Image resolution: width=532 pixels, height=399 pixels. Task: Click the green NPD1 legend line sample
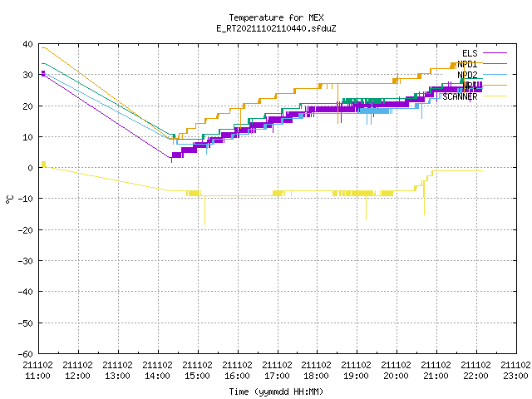tap(495, 63)
